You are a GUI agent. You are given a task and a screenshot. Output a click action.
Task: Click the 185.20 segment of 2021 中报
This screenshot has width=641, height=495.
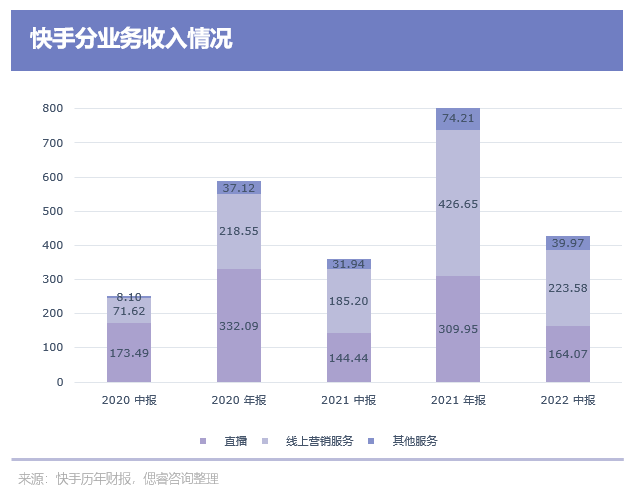(x=349, y=301)
